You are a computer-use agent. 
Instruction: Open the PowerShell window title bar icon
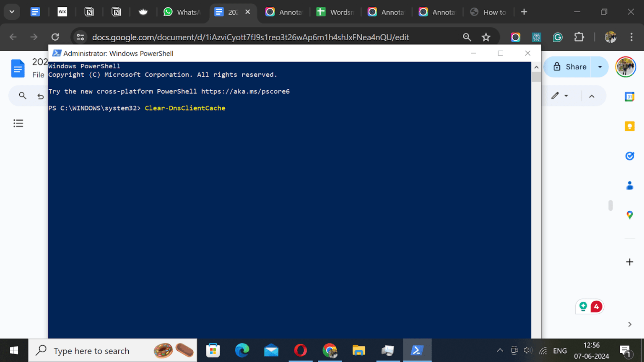57,53
